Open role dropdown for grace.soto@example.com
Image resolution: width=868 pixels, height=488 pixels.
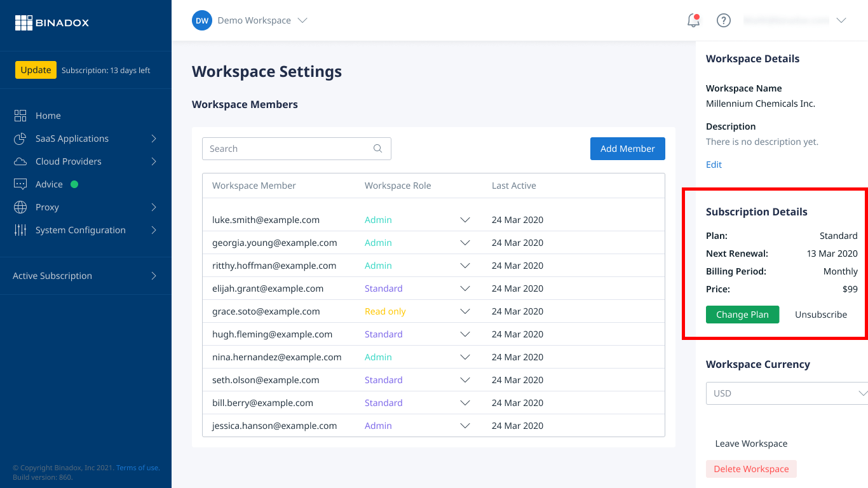coord(465,311)
